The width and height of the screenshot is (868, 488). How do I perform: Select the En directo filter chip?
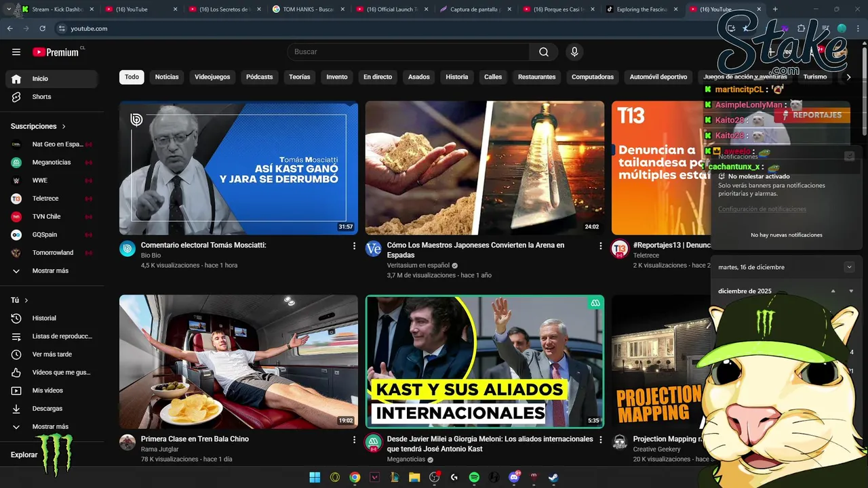(378, 77)
